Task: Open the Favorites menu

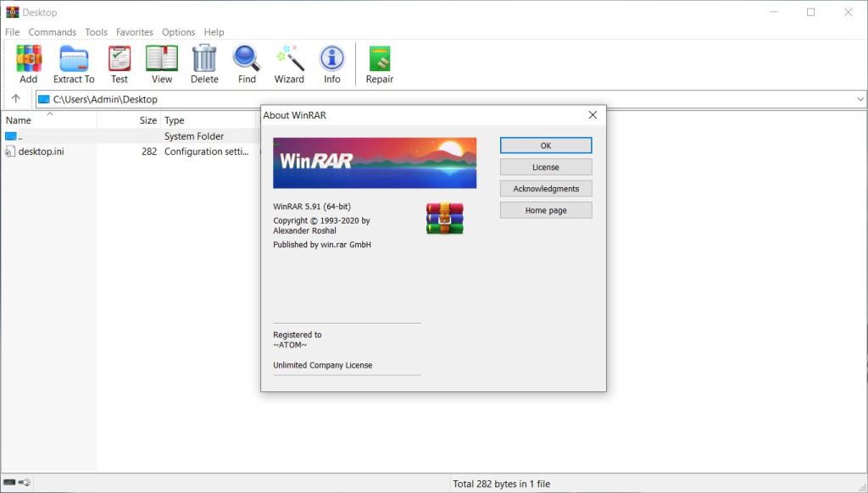Action: tap(135, 32)
